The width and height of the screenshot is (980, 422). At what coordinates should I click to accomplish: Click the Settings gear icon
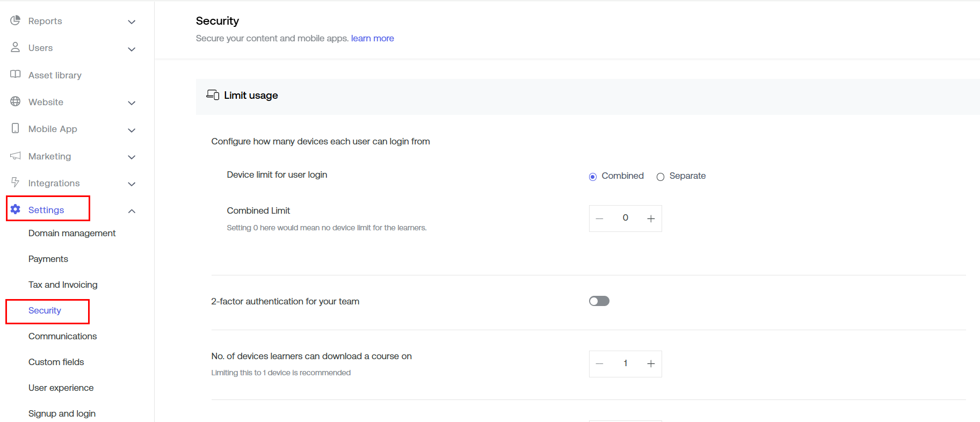tap(16, 209)
